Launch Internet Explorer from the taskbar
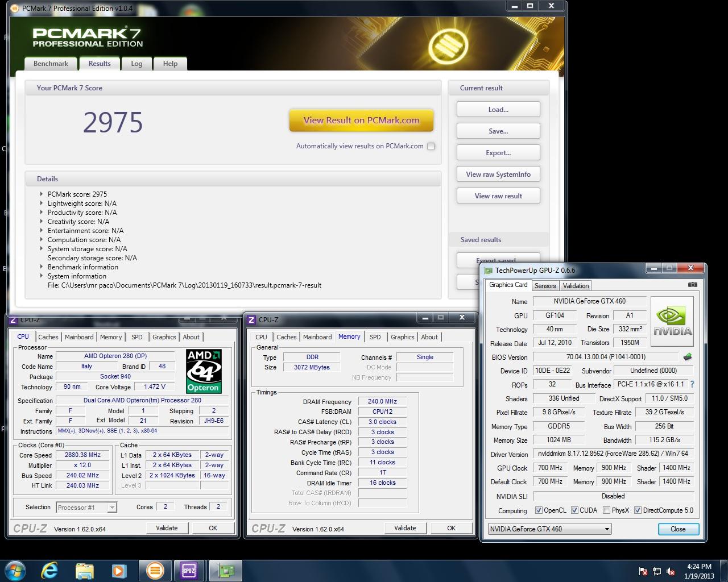 [x=50, y=570]
